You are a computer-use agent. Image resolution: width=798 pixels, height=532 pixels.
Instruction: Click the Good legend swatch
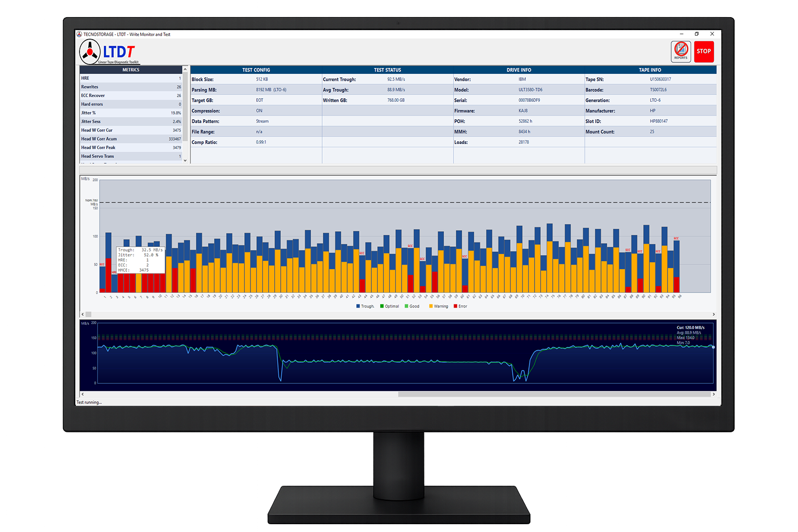[x=406, y=306]
